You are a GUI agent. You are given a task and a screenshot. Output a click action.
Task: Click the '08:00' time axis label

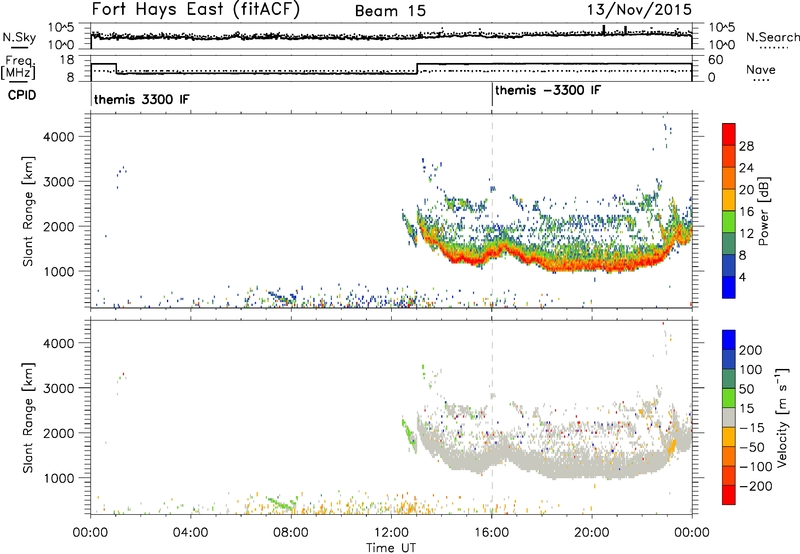[x=290, y=533]
